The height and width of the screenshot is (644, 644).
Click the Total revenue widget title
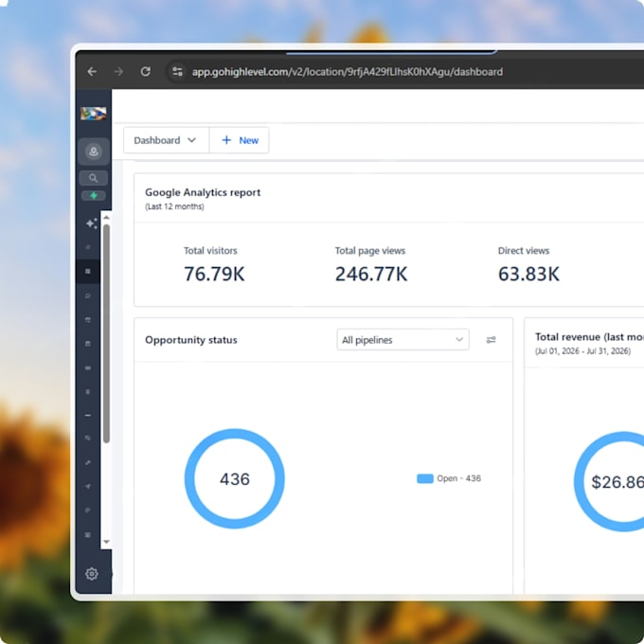click(x=589, y=337)
